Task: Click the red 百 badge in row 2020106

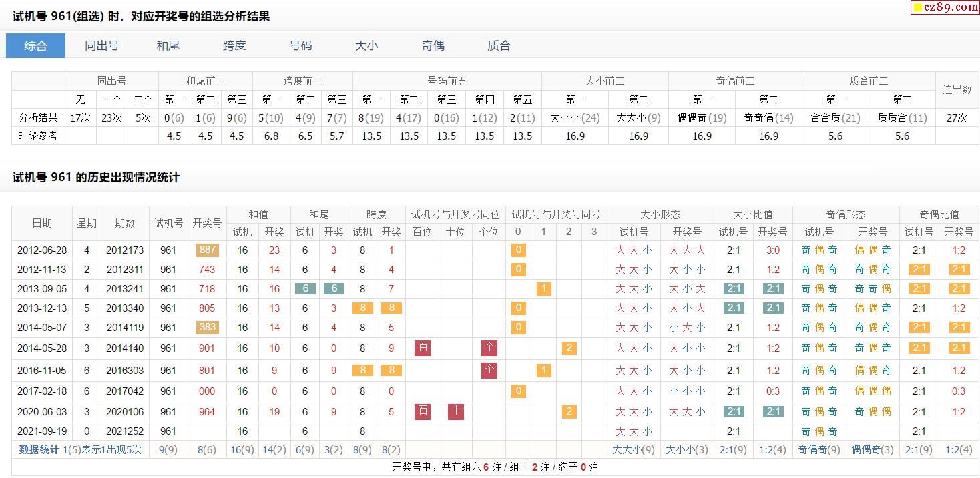Action: (423, 411)
